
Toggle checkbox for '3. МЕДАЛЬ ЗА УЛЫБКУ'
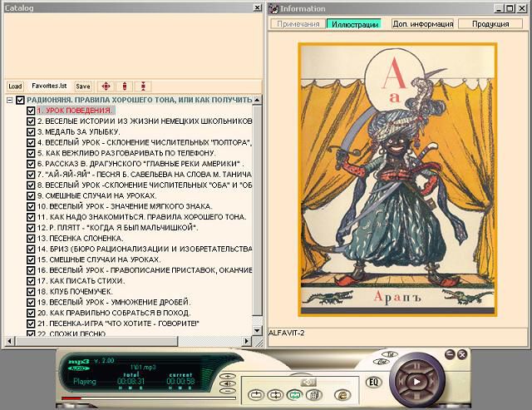[31, 131]
